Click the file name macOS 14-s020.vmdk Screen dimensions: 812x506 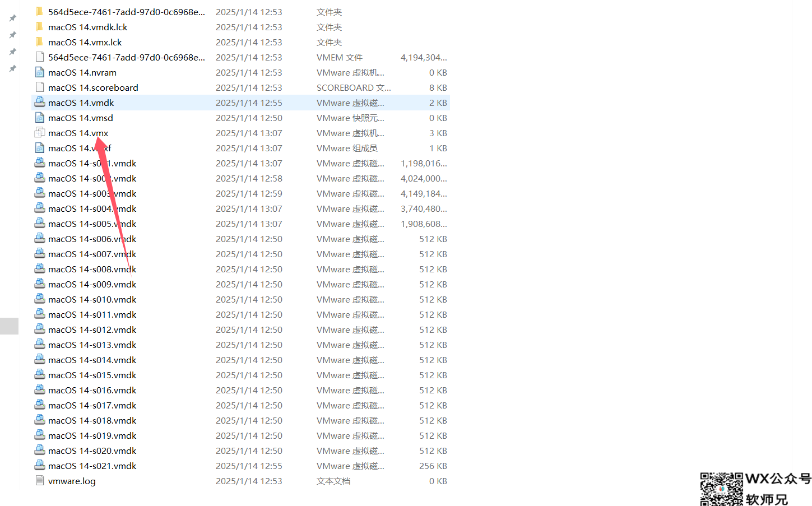coord(92,451)
